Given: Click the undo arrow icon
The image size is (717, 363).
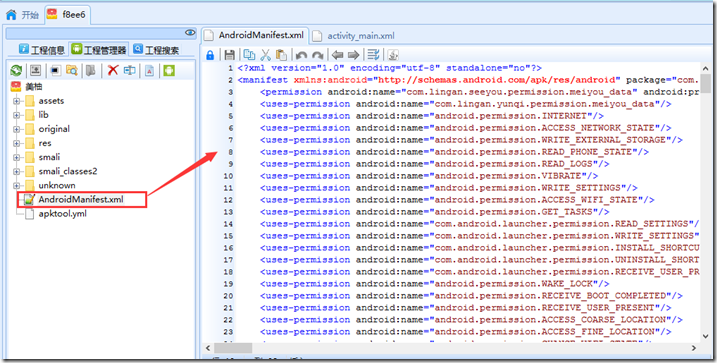Looking at the screenshot, I should click(301, 55).
